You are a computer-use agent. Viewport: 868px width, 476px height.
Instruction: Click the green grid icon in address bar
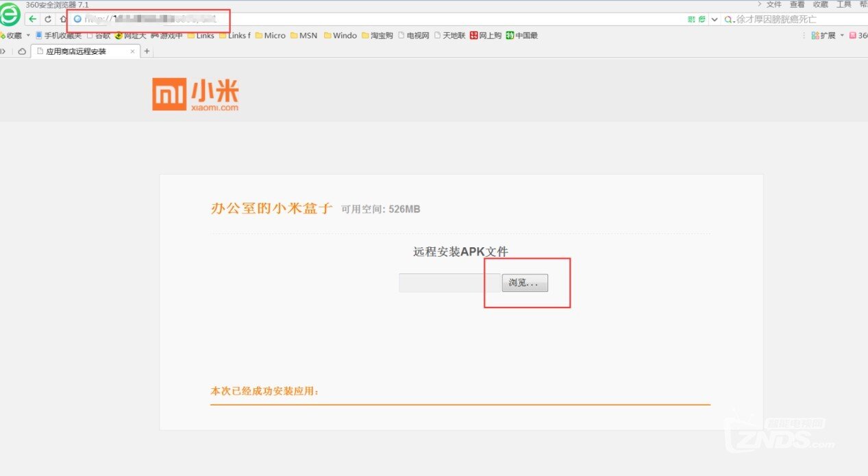691,19
